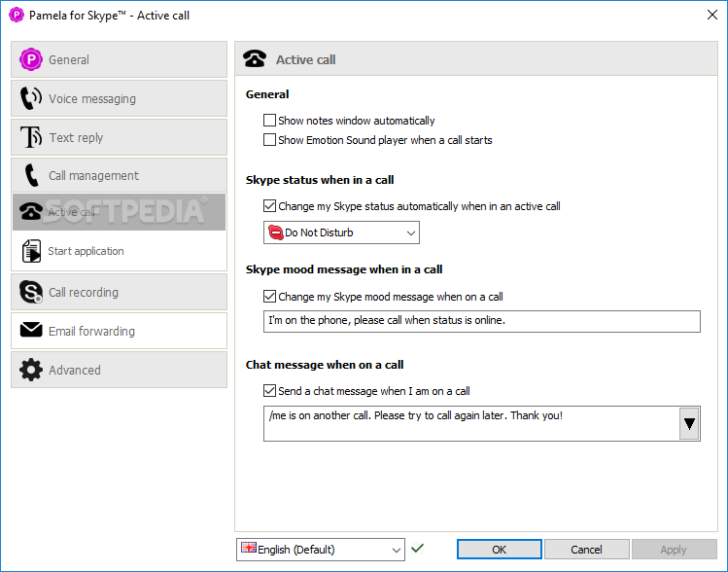The image size is (728, 572).
Task: Click the Call recording Skype icon
Action: coord(31,292)
